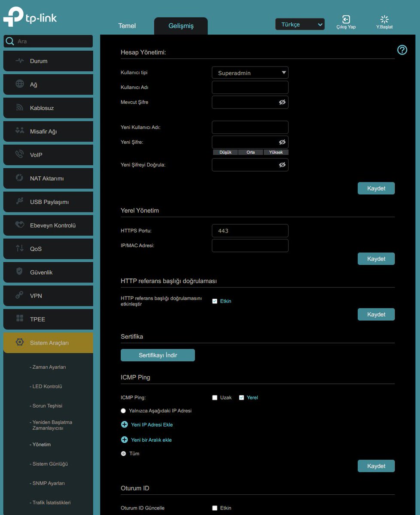Click the Orta strength indicator
The image size is (420, 515).
point(251,152)
